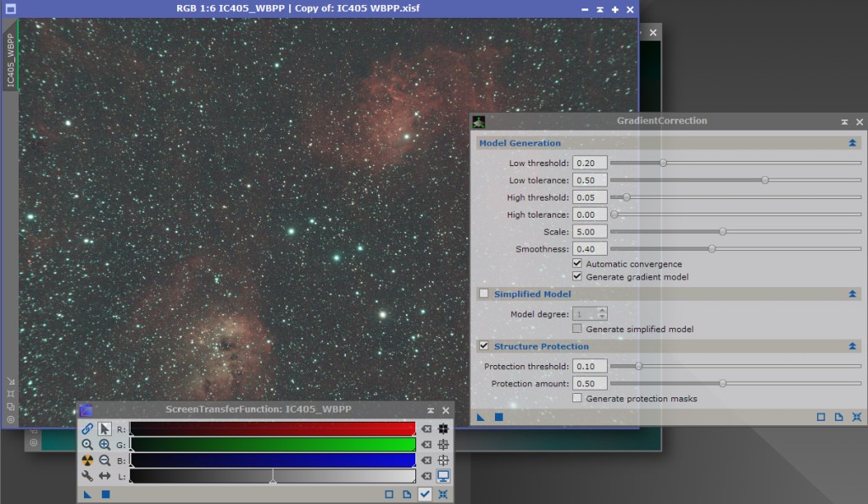The width and height of the screenshot is (868, 504).
Task: Select the zoom in magnifier in ScreenTransferFunction
Action: point(104,445)
